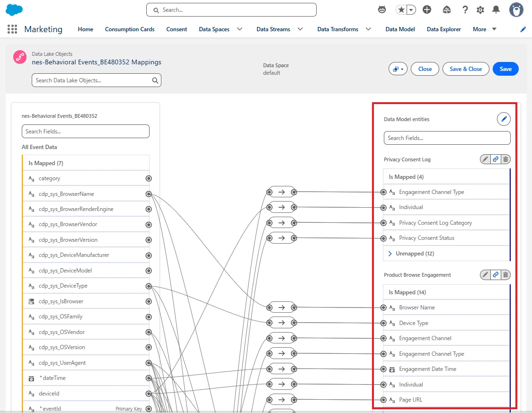Open the Data Streams chevron menu
Screen dimensions: 532x413
click(300, 29)
